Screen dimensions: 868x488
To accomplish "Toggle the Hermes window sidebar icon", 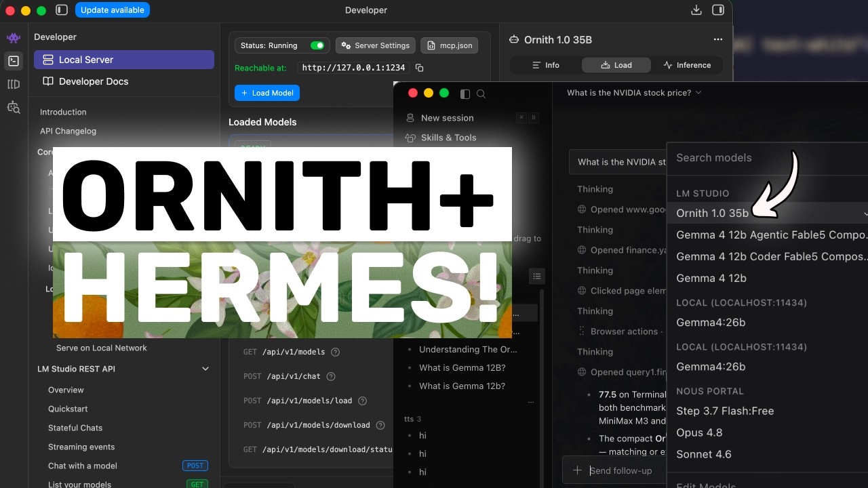I will coord(465,94).
